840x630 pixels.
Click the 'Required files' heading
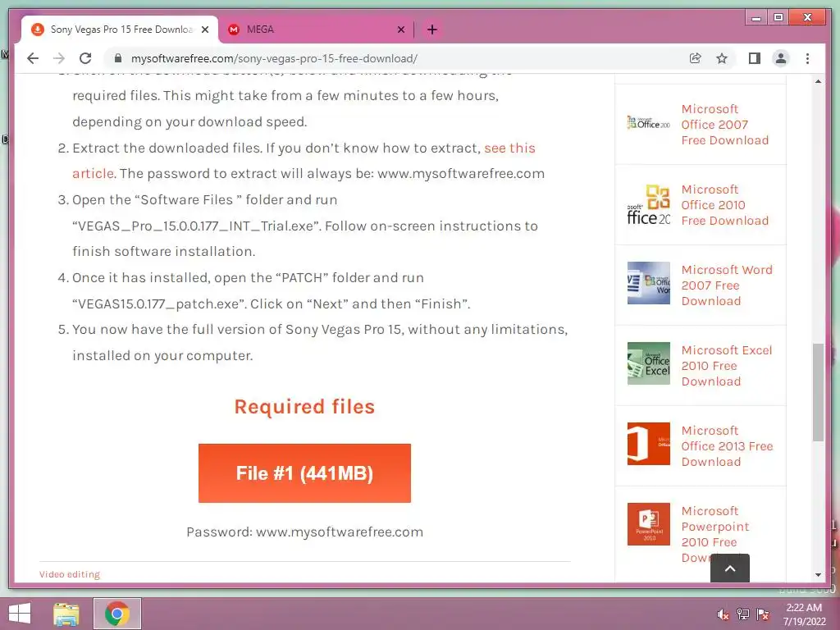[x=304, y=407]
